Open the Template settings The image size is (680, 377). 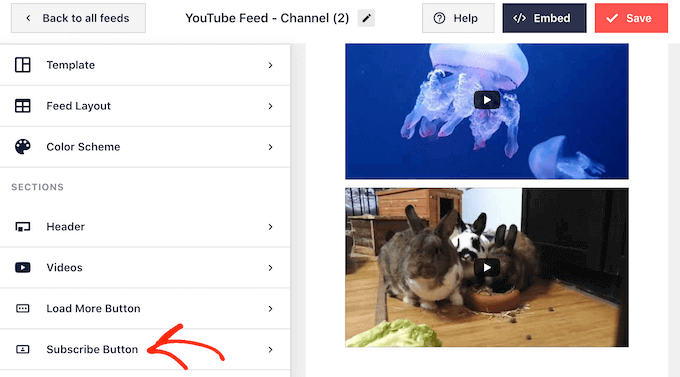[145, 65]
